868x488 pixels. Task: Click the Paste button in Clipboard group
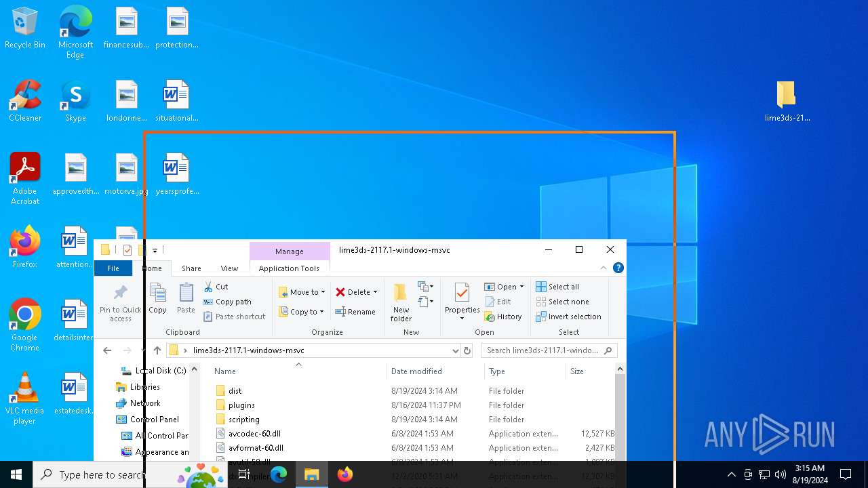(x=186, y=299)
